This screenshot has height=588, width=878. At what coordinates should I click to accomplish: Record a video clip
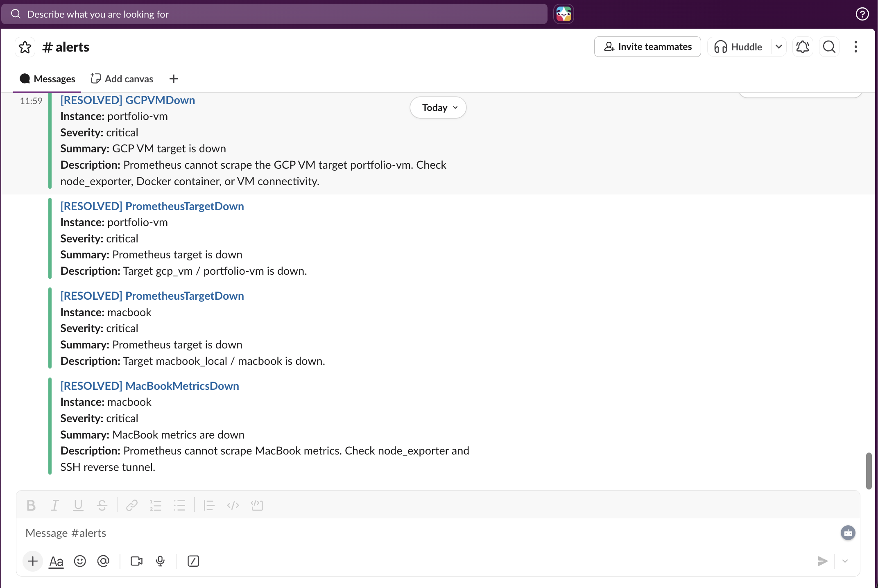coord(136,561)
